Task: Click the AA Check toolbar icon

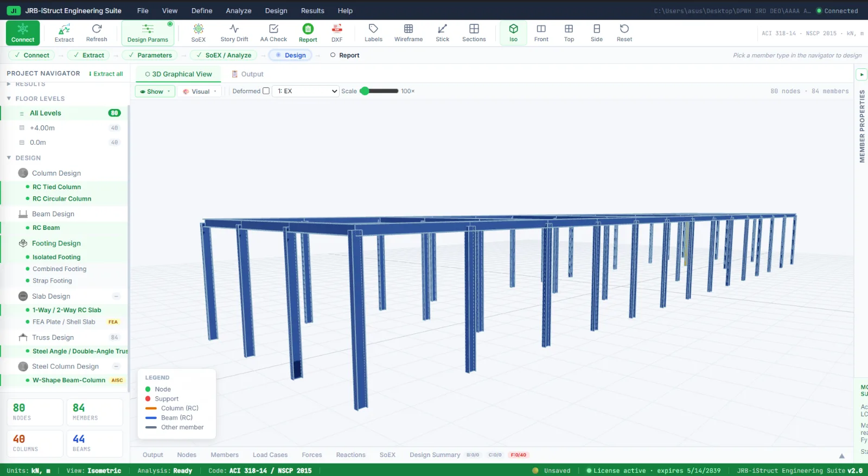Action: (x=273, y=33)
